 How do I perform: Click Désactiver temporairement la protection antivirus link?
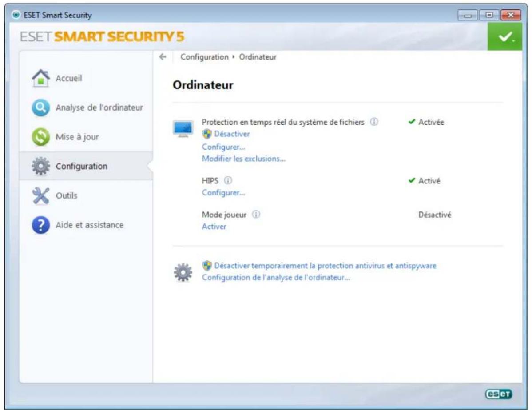coord(325,266)
